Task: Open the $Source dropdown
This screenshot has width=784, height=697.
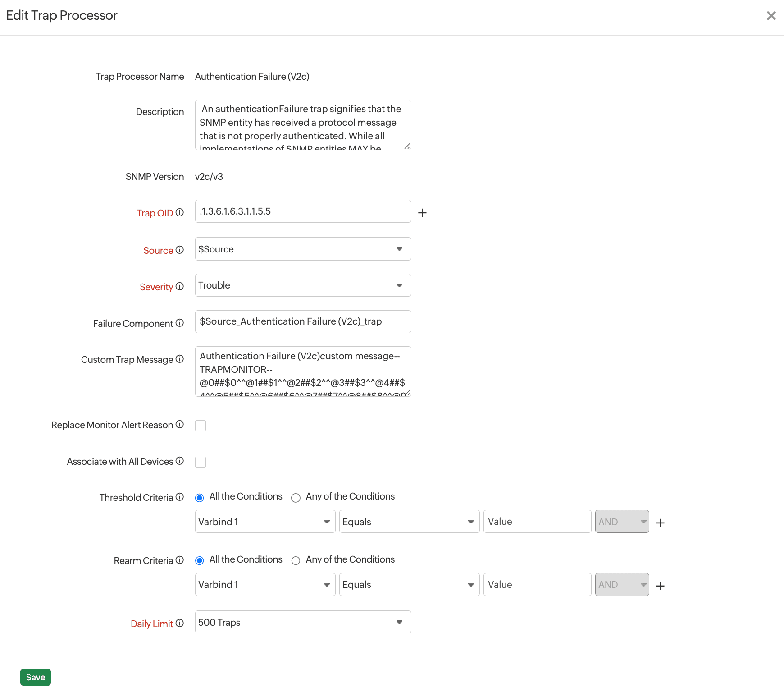Action: pos(303,249)
